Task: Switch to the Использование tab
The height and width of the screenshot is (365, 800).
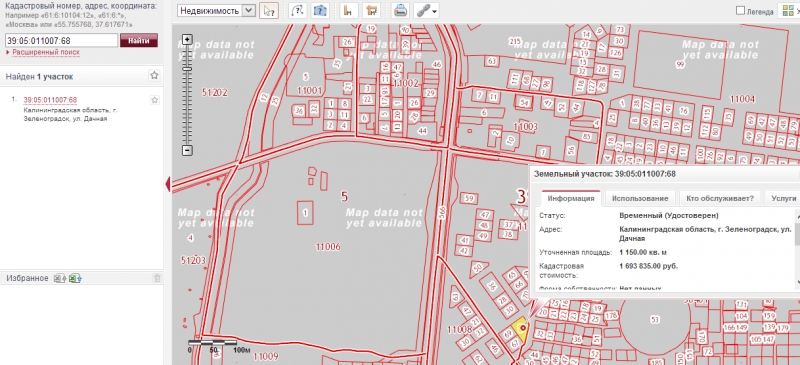Action: [x=640, y=199]
